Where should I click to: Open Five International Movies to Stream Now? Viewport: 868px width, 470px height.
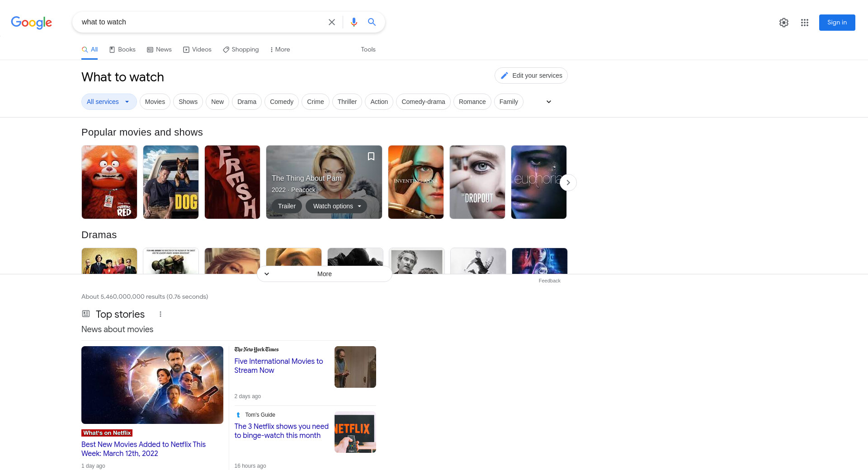[x=278, y=366]
